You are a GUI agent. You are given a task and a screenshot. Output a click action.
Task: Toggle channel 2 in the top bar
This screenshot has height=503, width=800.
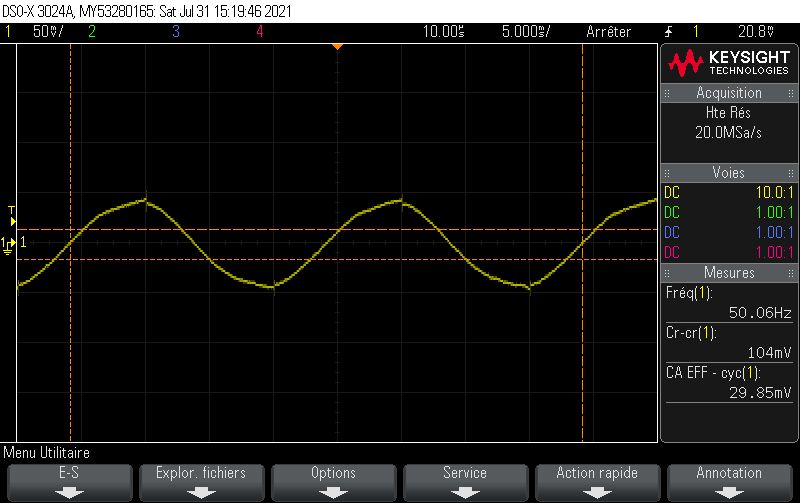coord(91,32)
